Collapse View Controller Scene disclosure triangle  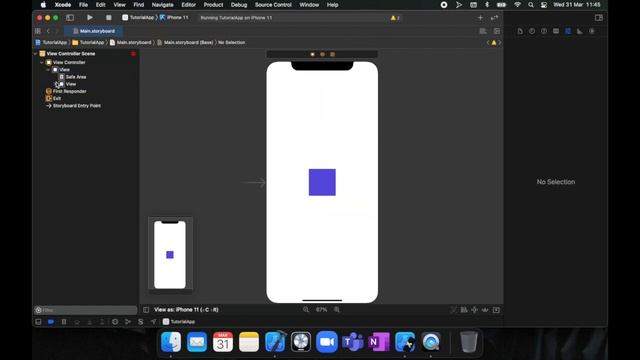[36, 53]
